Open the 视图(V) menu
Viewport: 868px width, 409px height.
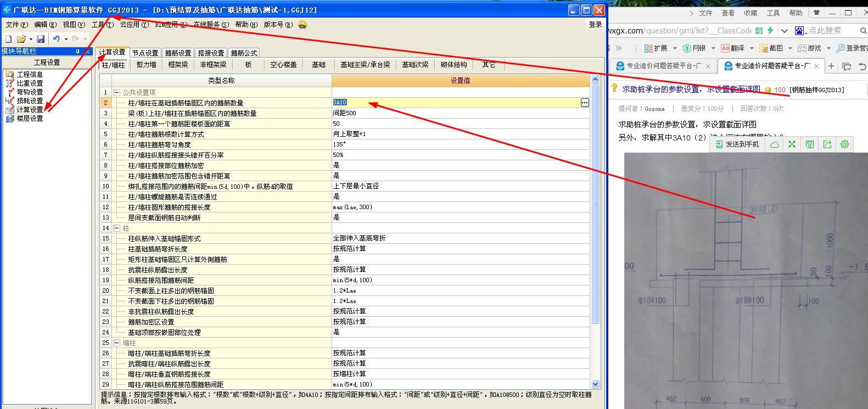74,25
